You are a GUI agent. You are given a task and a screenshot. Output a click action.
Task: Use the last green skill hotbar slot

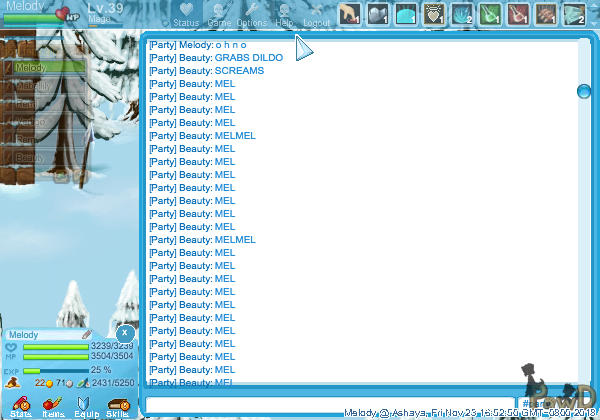tap(574, 13)
